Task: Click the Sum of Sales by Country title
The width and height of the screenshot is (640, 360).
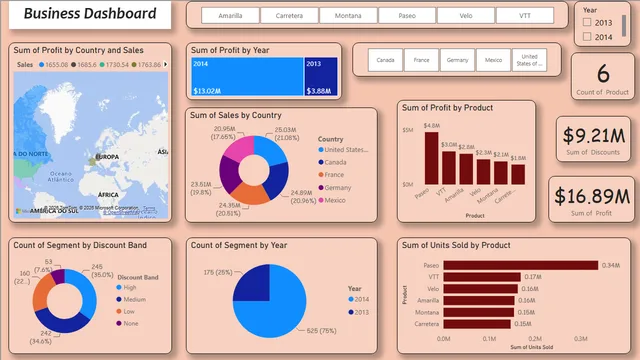Action: [x=236, y=115]
